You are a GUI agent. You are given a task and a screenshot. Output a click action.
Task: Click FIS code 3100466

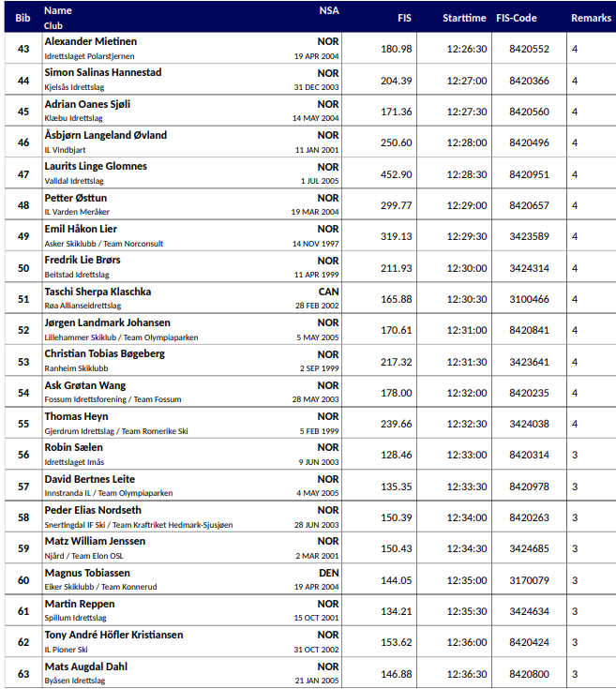click(x=529, y=299)
